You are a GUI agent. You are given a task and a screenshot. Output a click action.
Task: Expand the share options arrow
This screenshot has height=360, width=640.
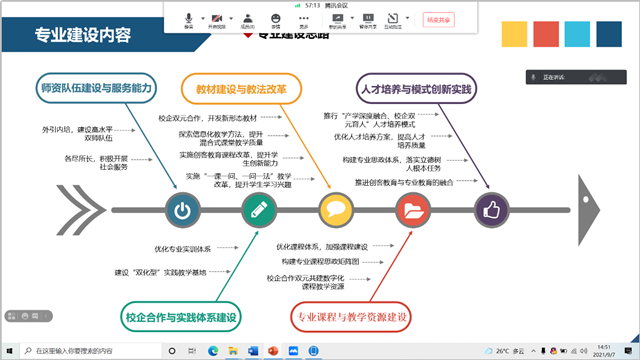[352, 18]
